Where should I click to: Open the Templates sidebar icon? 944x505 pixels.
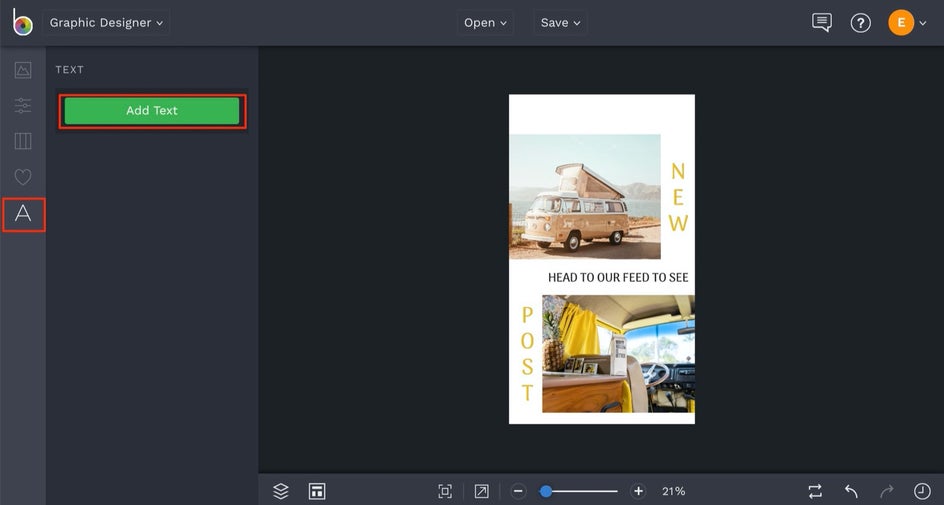[x=23, y=141]
